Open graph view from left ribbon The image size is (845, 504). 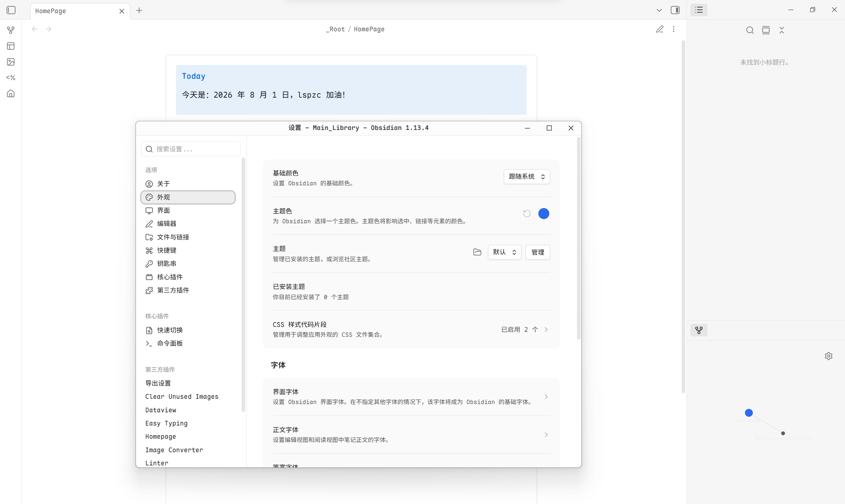(x=11, y=30)
